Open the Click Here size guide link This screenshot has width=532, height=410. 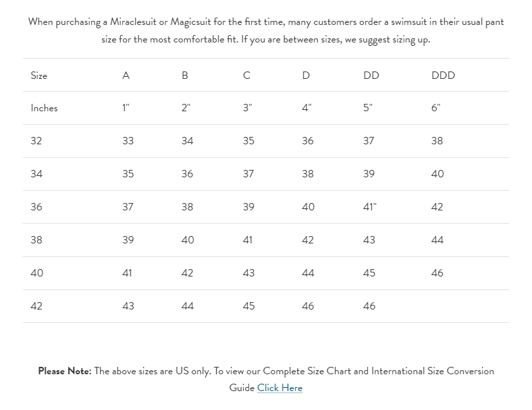[x=280, y=388]
